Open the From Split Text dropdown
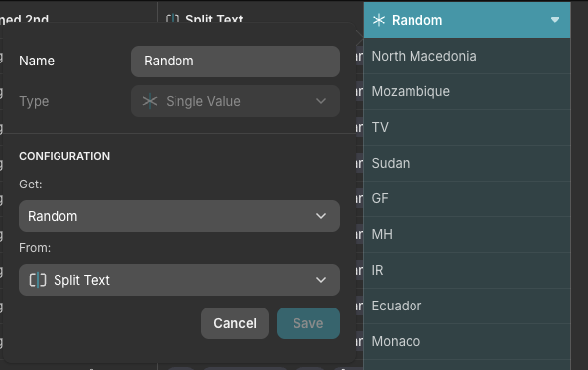This screenshot has height=370, width=588. click(x=179, y=280)
